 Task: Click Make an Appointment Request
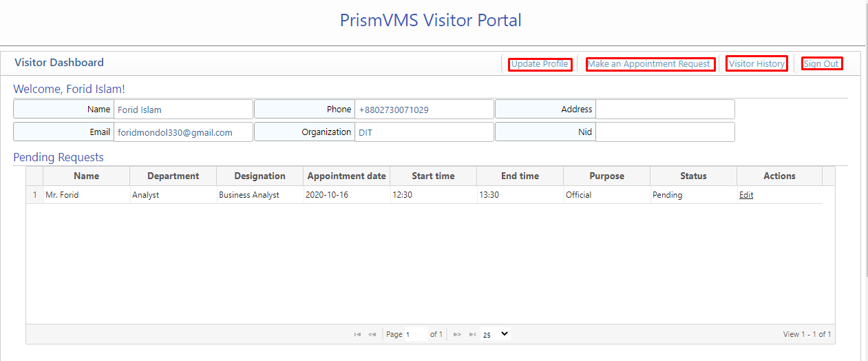tap(649, 64)
